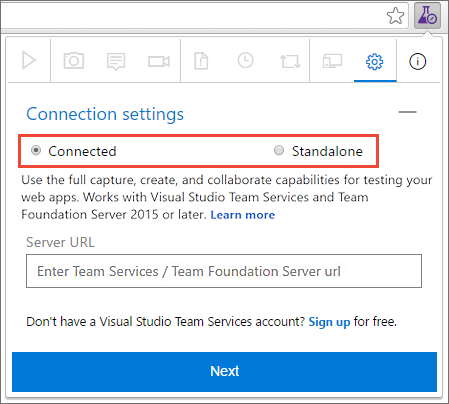
Task: Select the capture screenshot camera icon
Action: 74,61
